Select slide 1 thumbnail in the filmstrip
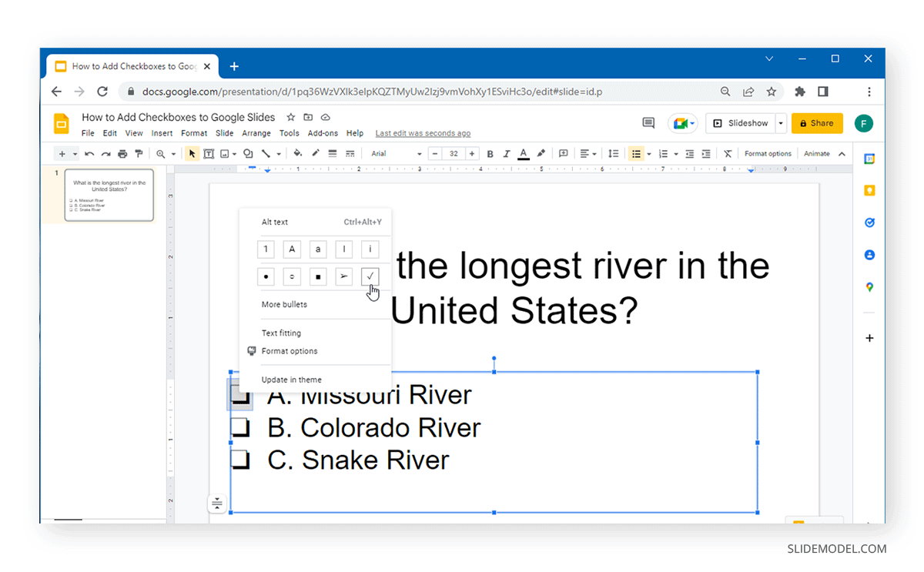The width and height of the screenshot is (924, 572). pyautogui.click(x=109, y=195)
